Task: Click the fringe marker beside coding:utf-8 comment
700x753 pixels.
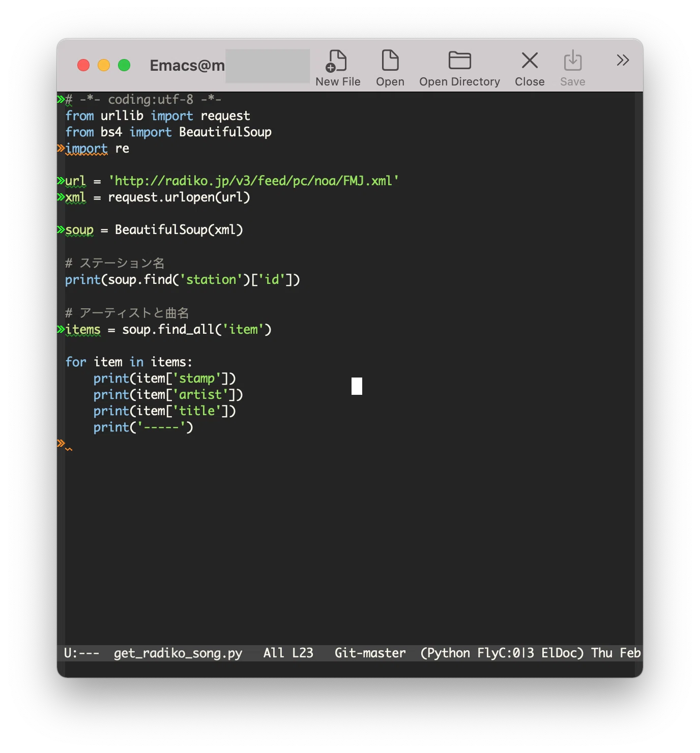Action: coord(61,99)
